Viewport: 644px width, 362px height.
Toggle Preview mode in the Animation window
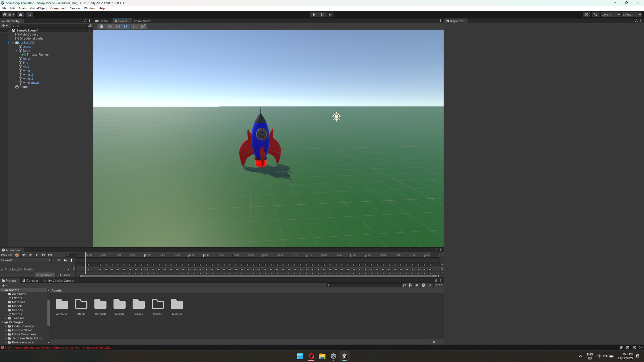pos(7,255)
